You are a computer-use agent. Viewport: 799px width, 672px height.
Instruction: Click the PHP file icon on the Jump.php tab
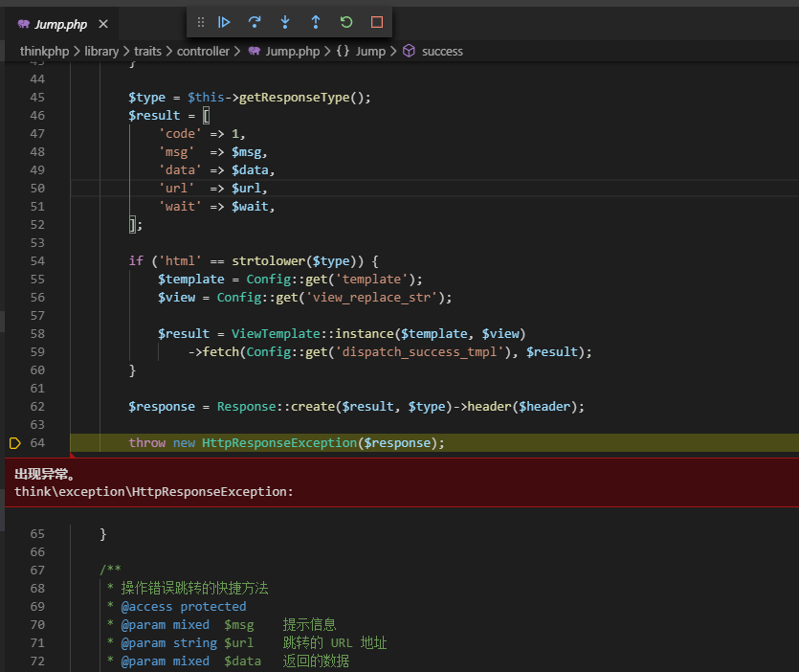tap(23, 25)
